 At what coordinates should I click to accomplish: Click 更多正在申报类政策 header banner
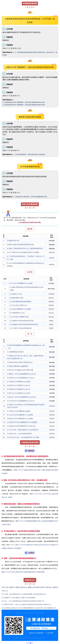click(30, 204)
